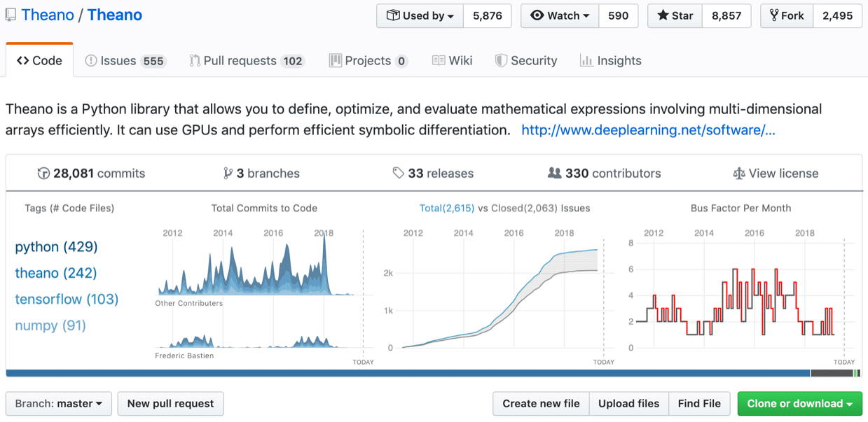Click the star icon on Star button
The width and height of the screenshot is (868, 422).
[x=663, y=15]
